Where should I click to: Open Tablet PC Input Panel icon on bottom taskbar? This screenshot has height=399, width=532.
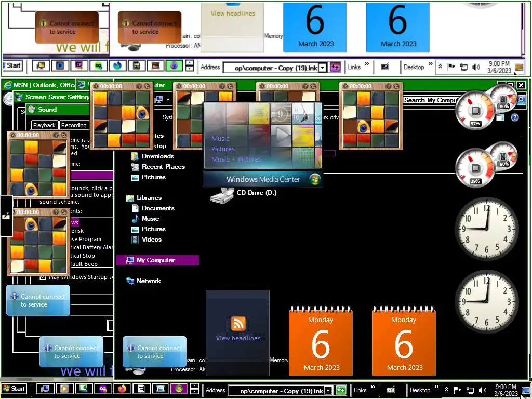pyautogui.click(x=391, y=390)
